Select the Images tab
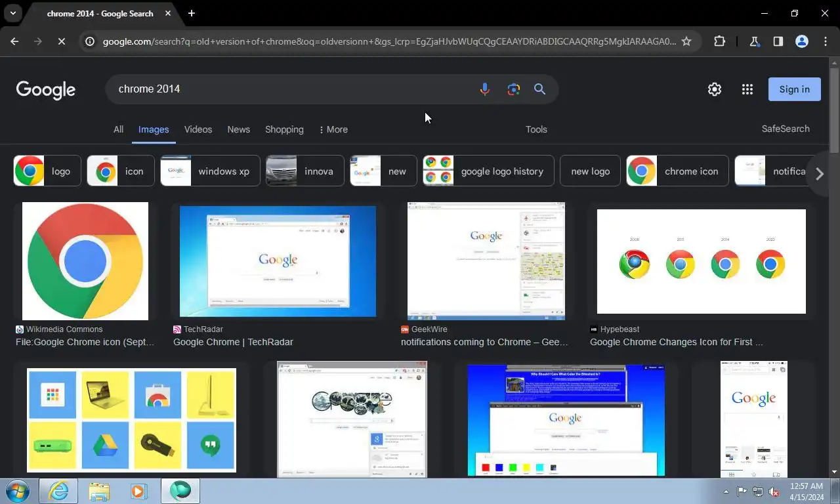This screenshot has width=840, height=504. [x=154, y=129]
